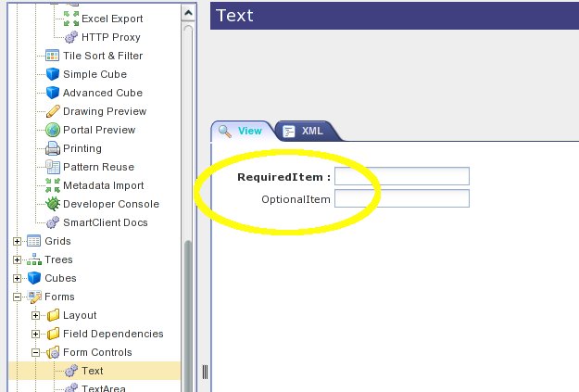Click the Tile Sort & Filter icon
The width and height of the screenshot is (579, 392).
click(x=53, y=56)
